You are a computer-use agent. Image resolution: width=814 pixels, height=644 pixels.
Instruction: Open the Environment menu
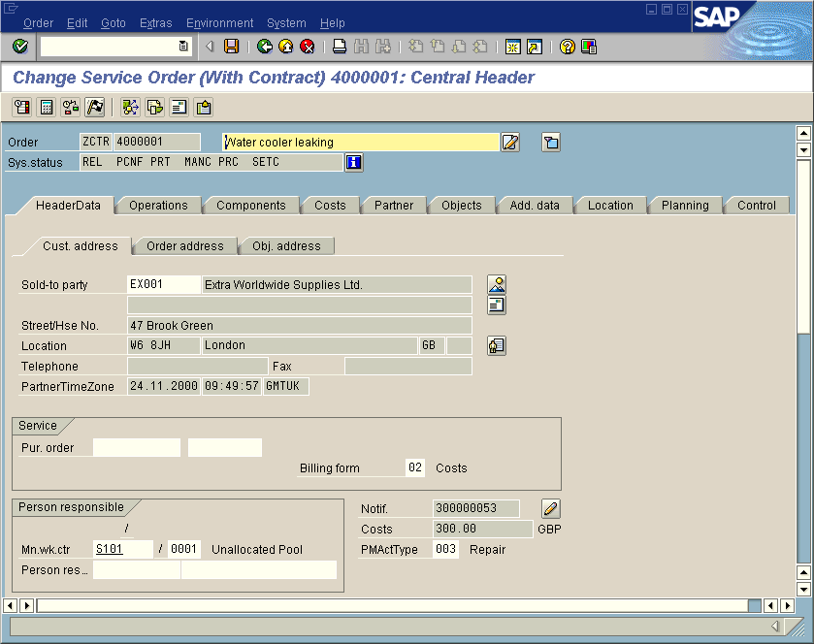coord(219,23)
